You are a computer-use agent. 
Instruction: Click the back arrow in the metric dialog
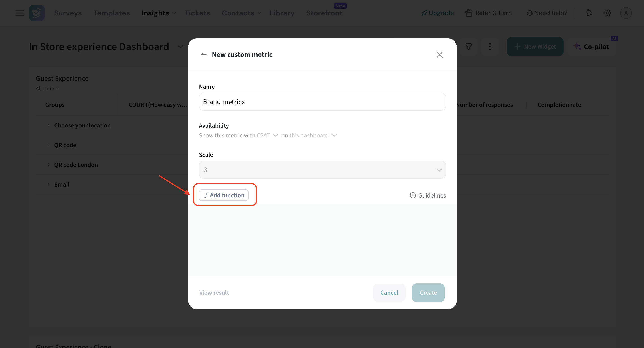click(204, 54)
